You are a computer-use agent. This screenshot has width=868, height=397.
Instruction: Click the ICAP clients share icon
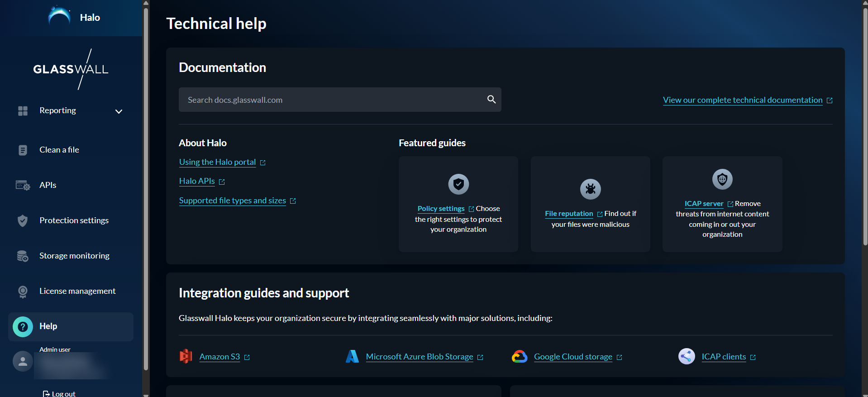point(687,357)
